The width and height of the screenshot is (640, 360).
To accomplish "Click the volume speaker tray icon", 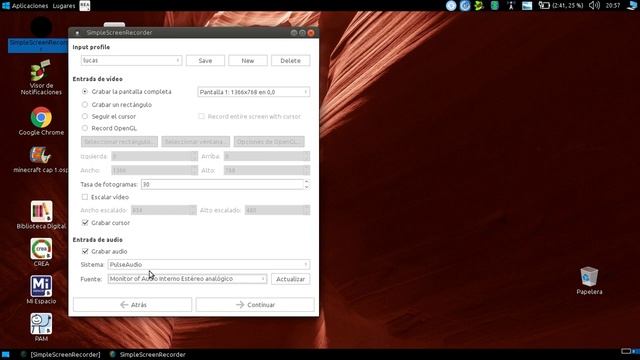I will click(594, 5).
